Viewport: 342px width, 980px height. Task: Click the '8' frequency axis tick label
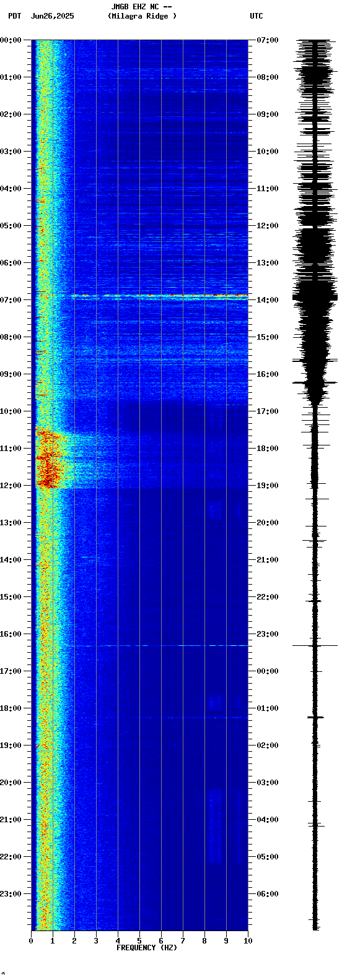[204, 941]
